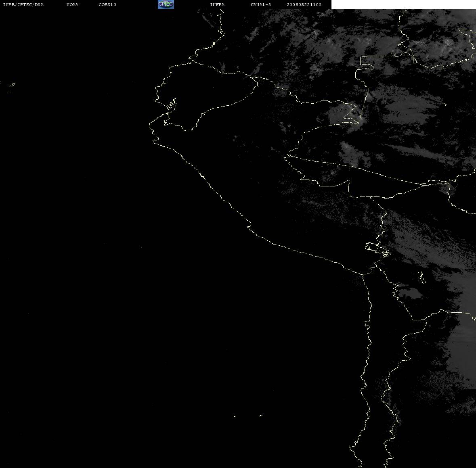The image size is (476, 468).
Task: Select the 200808221100 timestamp text
Action: [304, 4]
